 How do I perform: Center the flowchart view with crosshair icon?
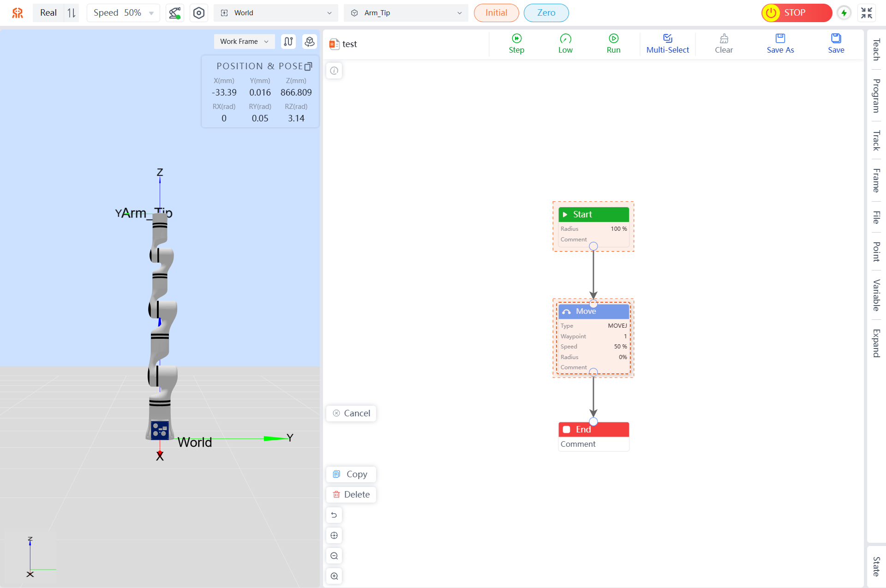(334, 535)
